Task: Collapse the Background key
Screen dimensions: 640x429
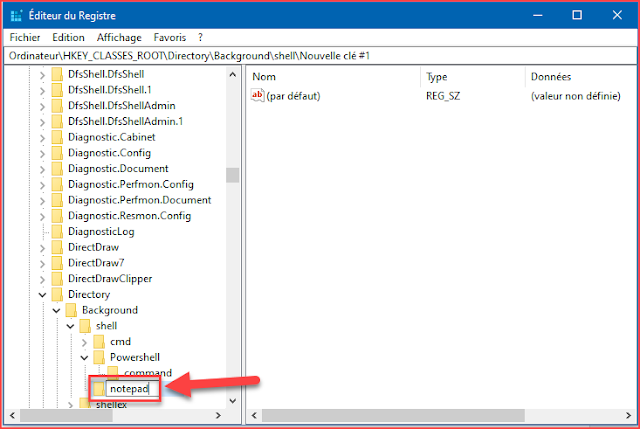Action: pos(56,311)
